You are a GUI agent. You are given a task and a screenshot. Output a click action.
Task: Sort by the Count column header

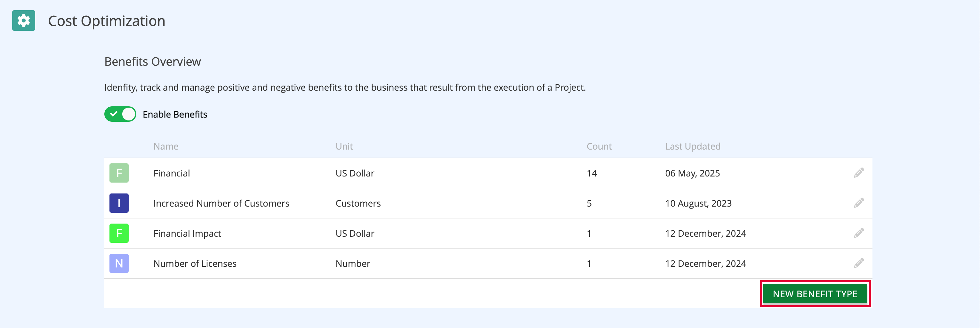tap(599, 146)
